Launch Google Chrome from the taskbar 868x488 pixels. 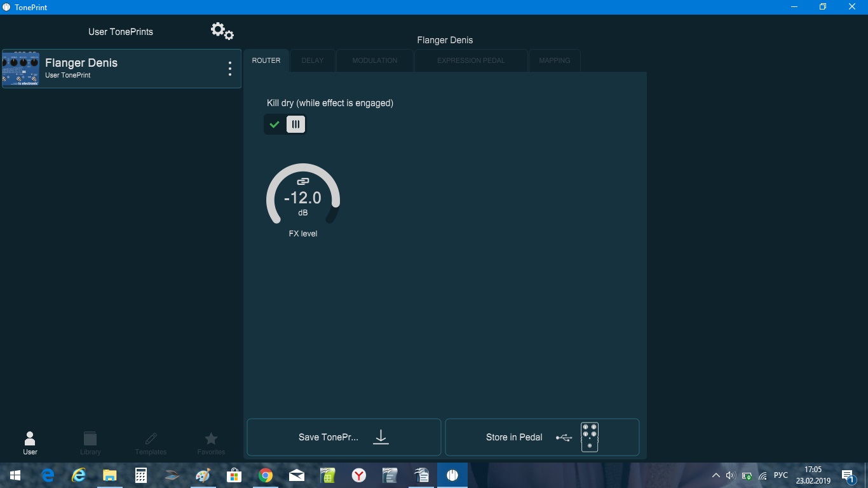click(x=266, y=475)
